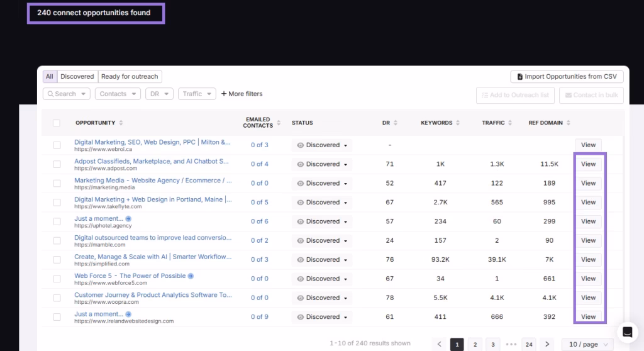
Task: Click the sort icon beside EMAILED CONTACTS
Action: (279, 123)
